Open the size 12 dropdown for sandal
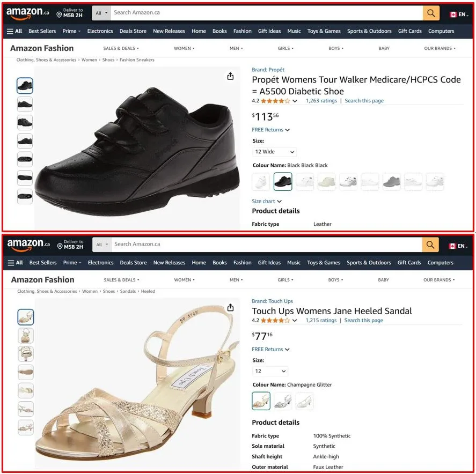Image resolution: width=476 pixels, height=474 pixels. tap(270, 371)
